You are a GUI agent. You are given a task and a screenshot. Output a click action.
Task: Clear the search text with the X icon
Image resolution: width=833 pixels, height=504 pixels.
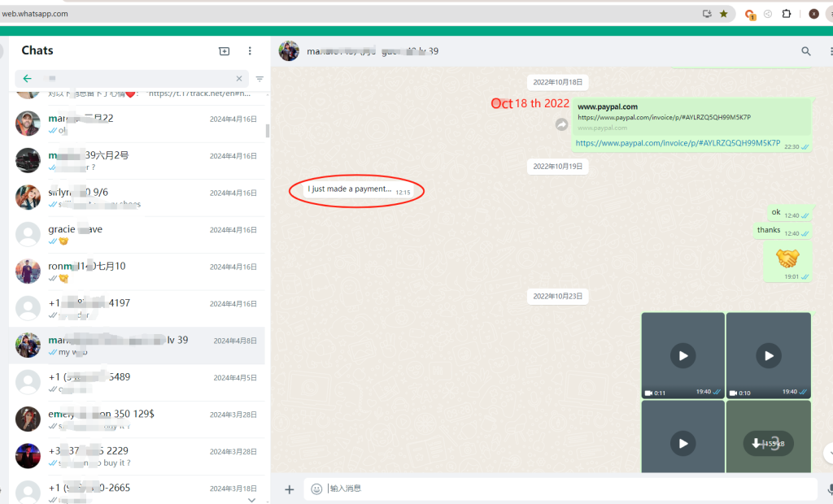click(239, 79)
